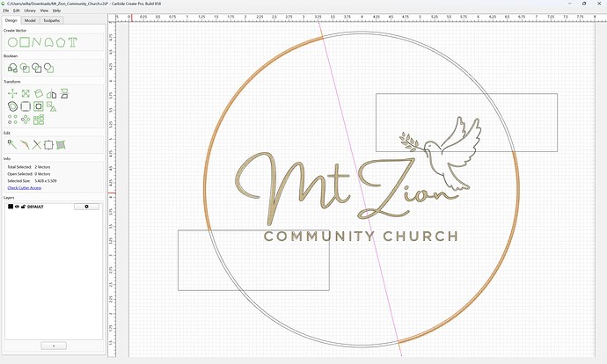
Task: Toggle visibility of the DEFAULT layer
Action: pyautogui.click(x=17, y=207)
